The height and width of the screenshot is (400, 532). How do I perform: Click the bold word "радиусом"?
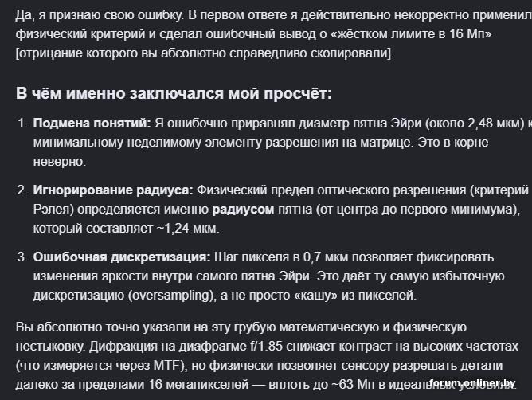click(243, 210)
